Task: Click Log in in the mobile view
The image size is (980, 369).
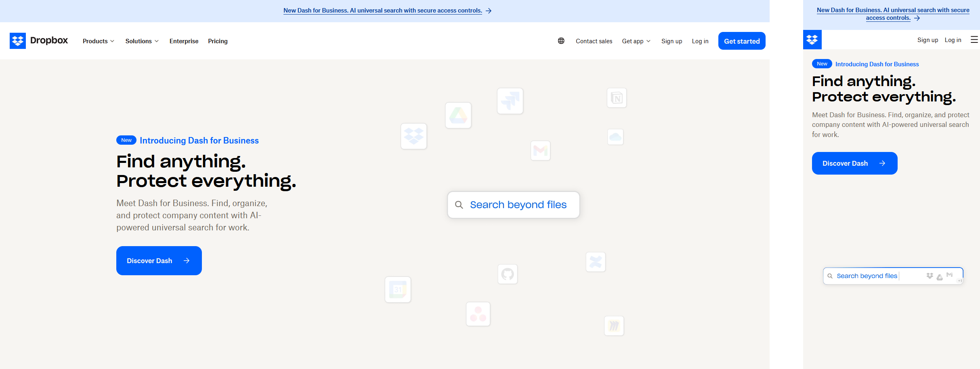Action: [953, 40]
